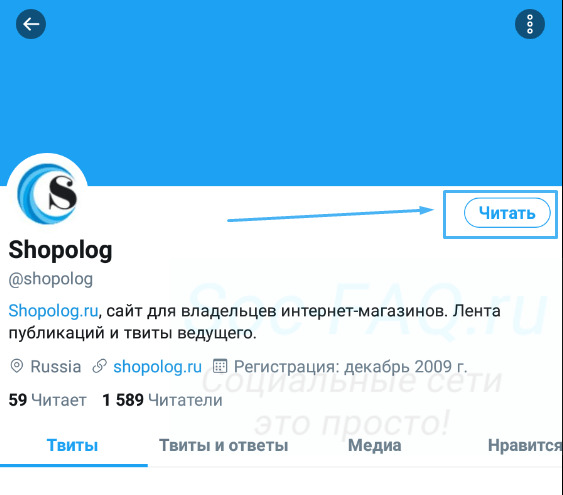Image resolution: width=563 pixels, height=495 pixels.
Task: View the 1 589 Читатели followers list
Action: (162, 400)
